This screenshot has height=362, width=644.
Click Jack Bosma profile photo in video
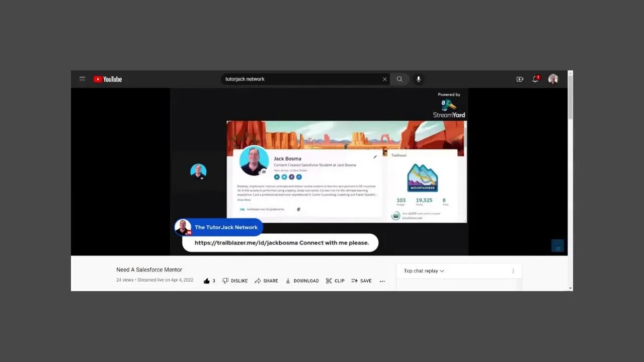pyautogui.click(x=254, y=160)
